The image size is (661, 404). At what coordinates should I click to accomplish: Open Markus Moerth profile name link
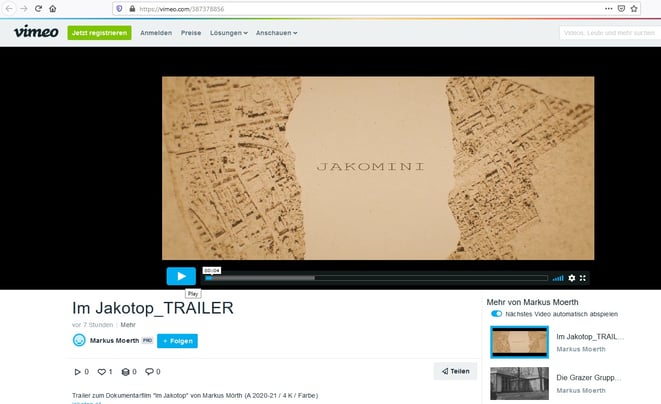tap(114, 340)
